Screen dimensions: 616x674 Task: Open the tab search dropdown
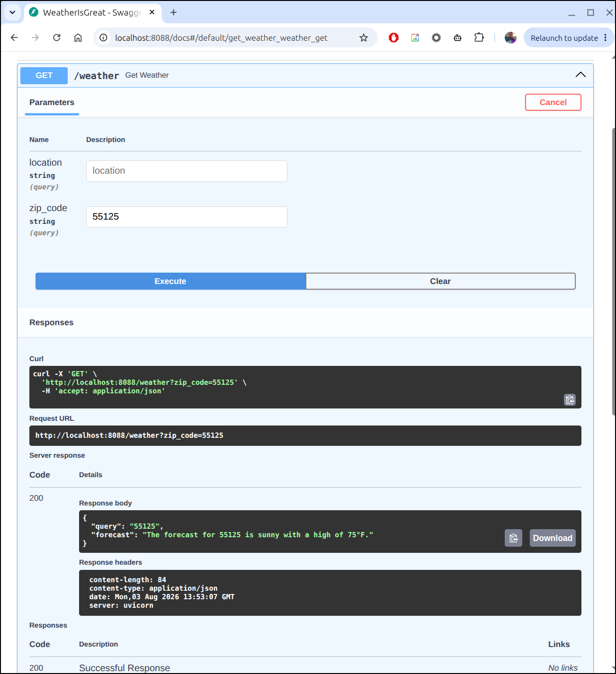pos(12,12)
